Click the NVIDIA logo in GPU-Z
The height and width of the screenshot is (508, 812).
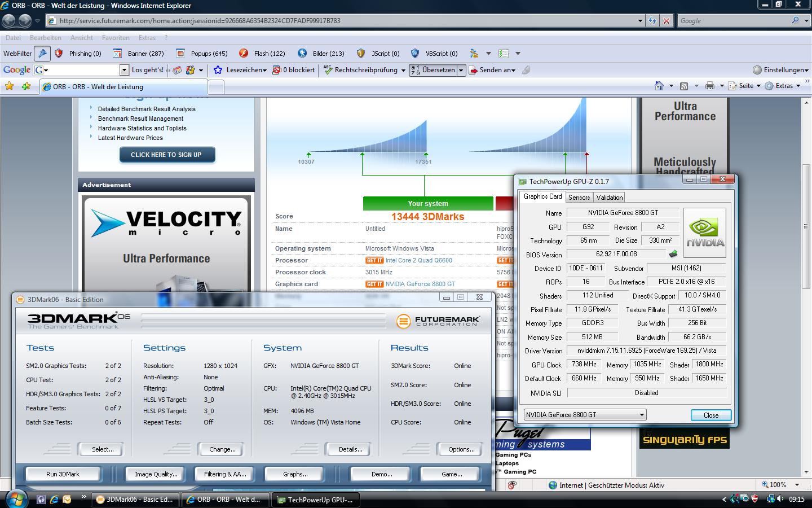click(x=705, y=233)
